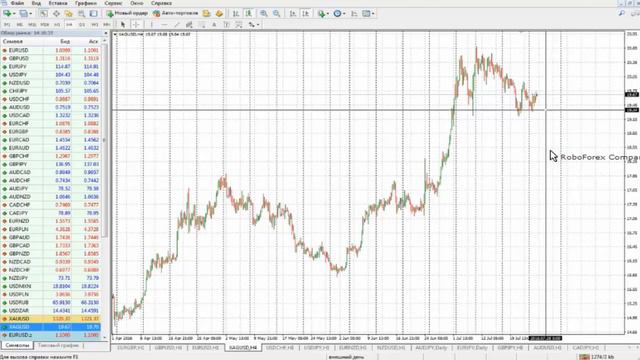
Task: Switch timeframe to W1
Action: pos(94,24)
